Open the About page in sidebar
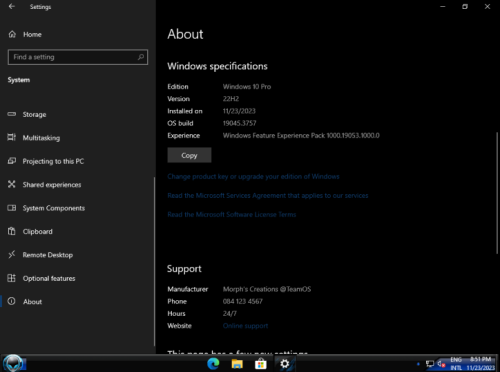The image size is (500, 372). click(x=32, y=302)
